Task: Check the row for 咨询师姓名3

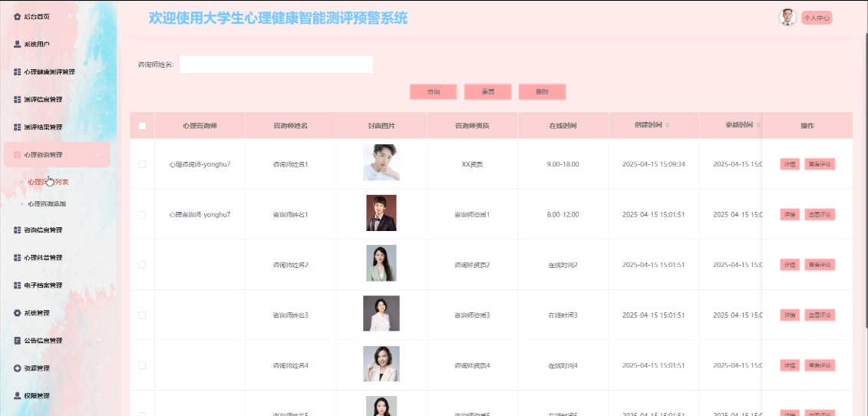Action: (x=142, y=315)
